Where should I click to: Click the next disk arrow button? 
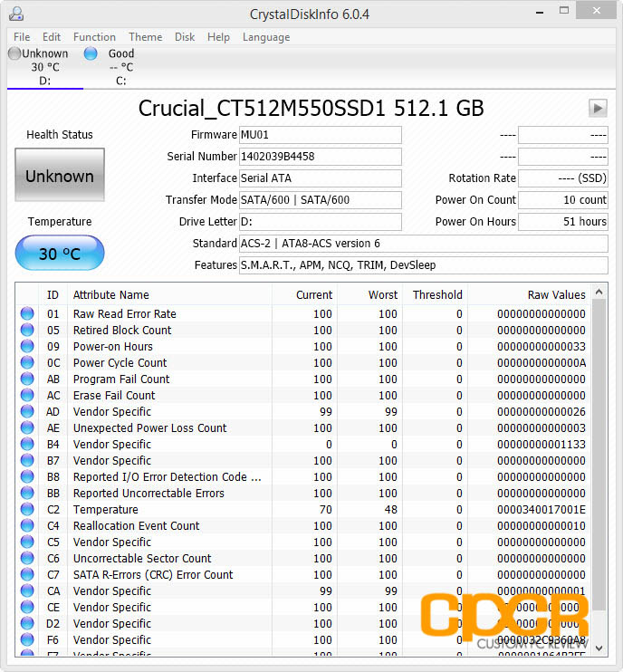pos(598,108)
